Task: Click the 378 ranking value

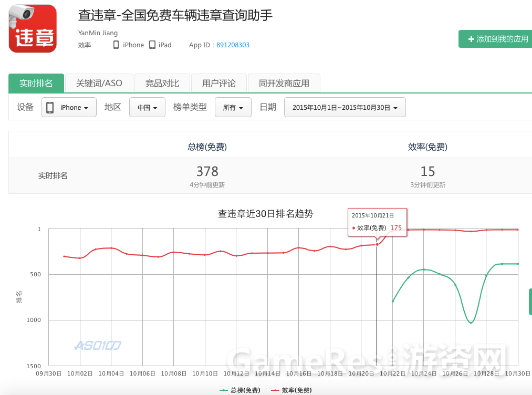Action: click(x=207, y=171)
